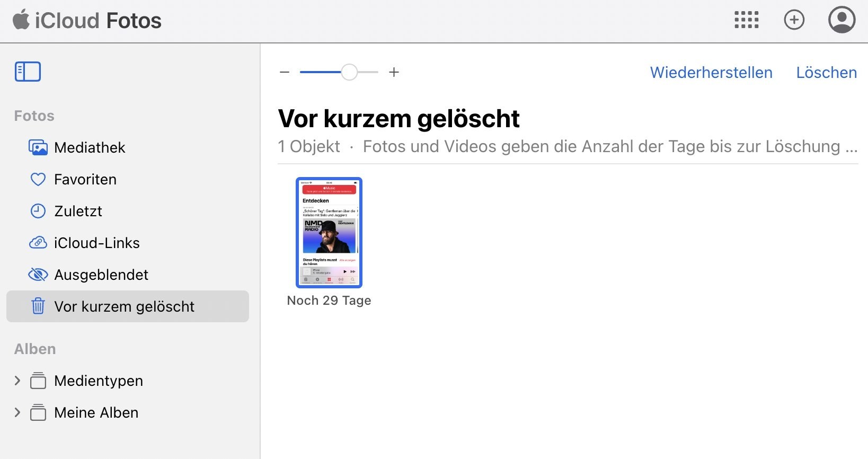Click the truncated deletion info description
Screen dimensions: 868x459
(x=610, y=146)
